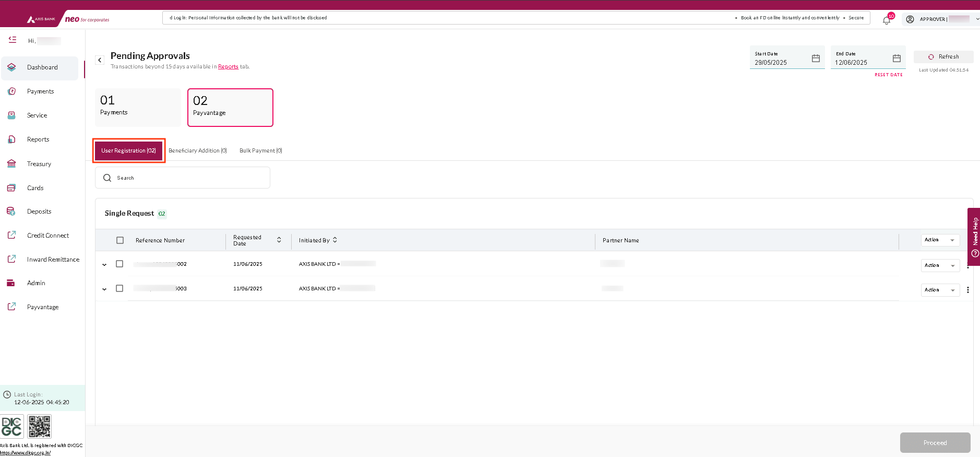Viewport: 980px width, 457px height.
Task: Open Dashboard in the sidebar
Action: [x=40, y=68]
